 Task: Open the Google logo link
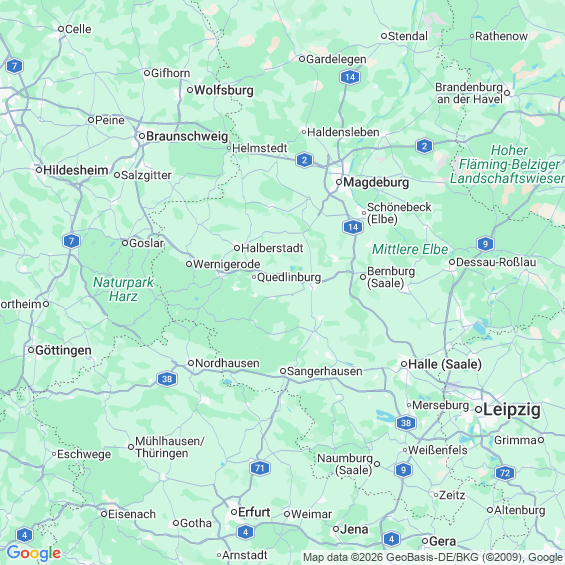pos(34,553)
